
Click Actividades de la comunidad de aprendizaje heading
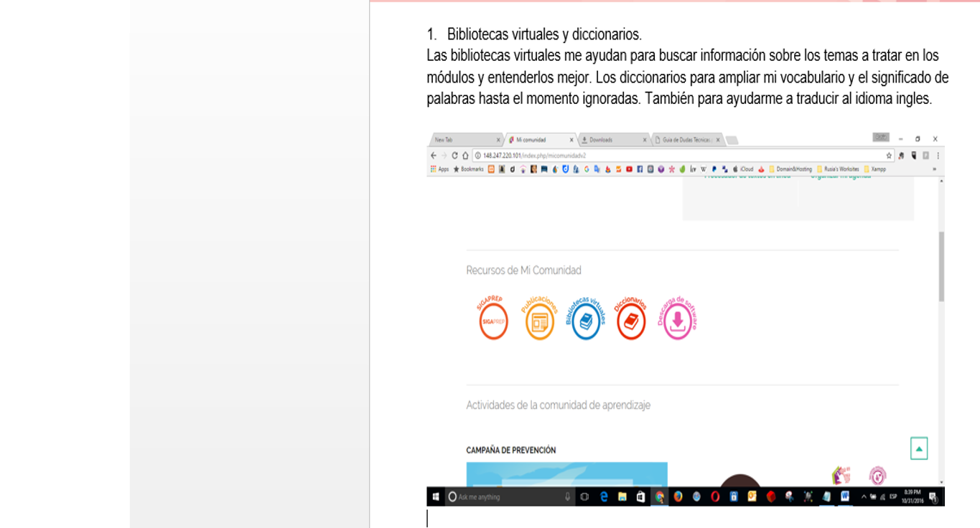[558, 405]
